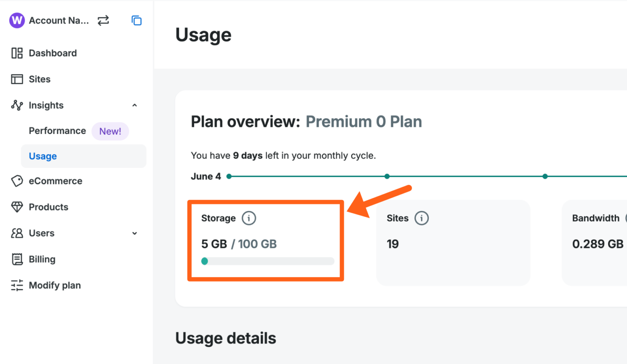Click the Insights analytics icon
The height and width of the screenshot is (364, 627).
(x=17, y=105)
